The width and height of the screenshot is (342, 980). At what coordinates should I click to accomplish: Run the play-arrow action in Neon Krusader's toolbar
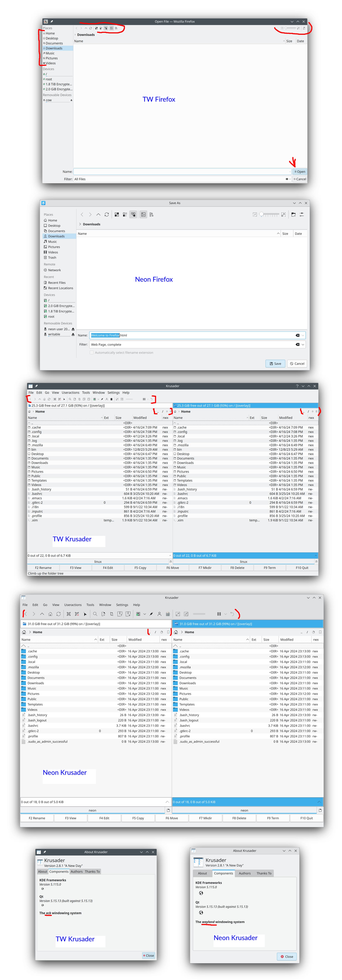(85, 614)
